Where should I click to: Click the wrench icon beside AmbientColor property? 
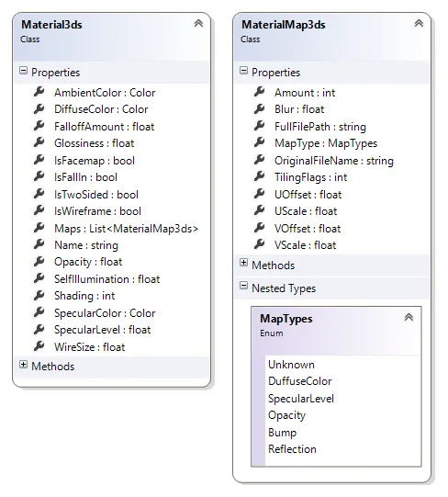click(39, 92)
